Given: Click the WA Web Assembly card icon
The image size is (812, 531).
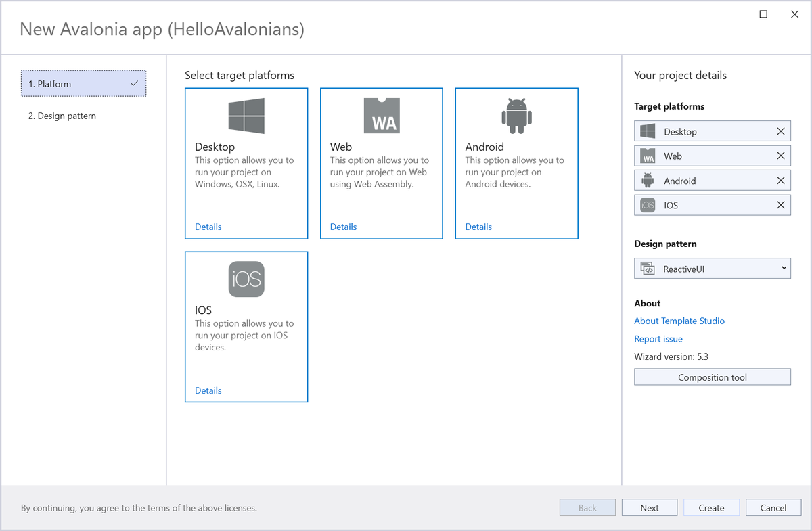Looking at the screenshot, I should [x=382, y=116].
